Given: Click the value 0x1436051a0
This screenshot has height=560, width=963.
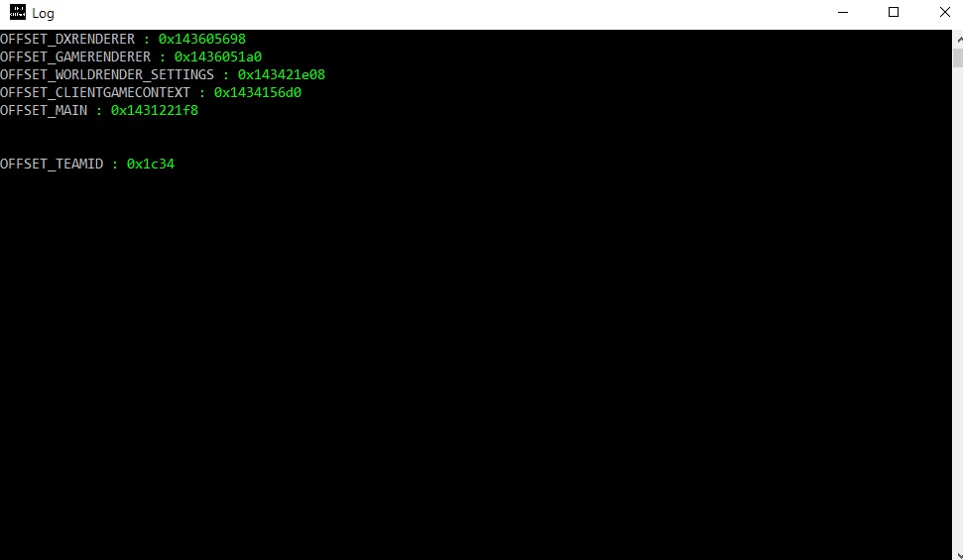Looking at the screenshot, I should [x=218, y=56].
